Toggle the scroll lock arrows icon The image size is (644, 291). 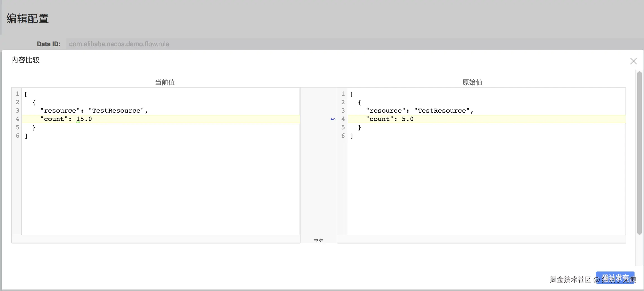[318, 240]
